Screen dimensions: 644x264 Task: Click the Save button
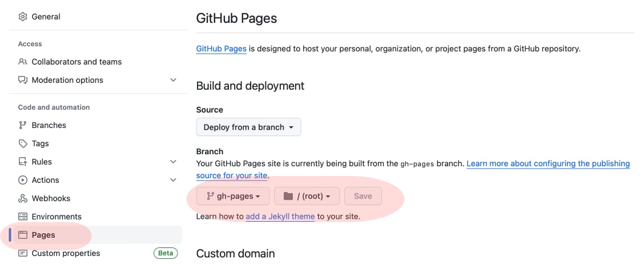pyautogui.click(x=363, y=196)
